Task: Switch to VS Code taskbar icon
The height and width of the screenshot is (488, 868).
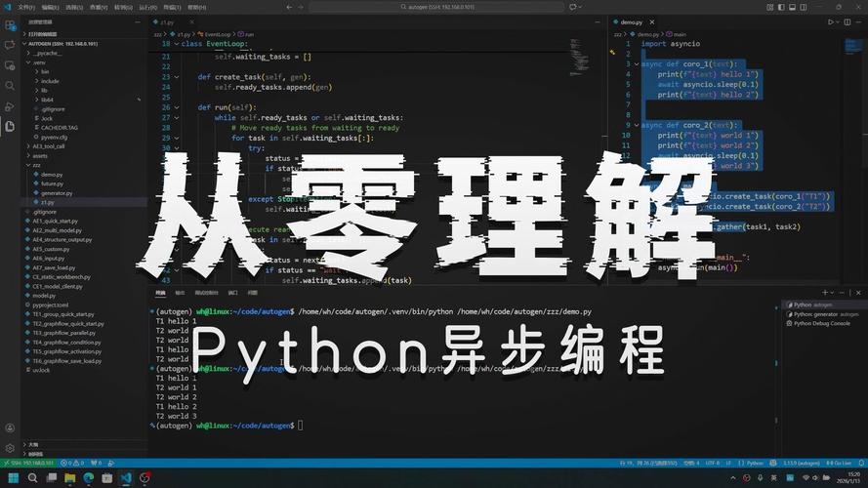Action: pyautogui.click(x=126, y=477)
